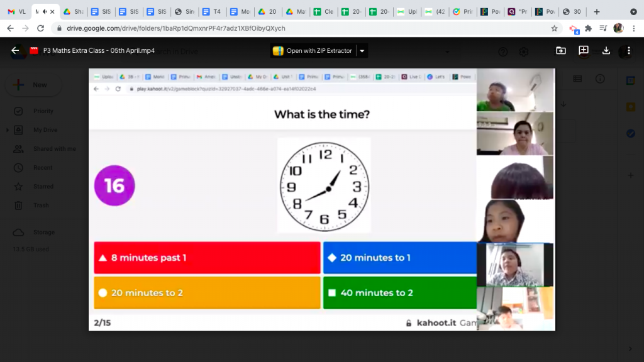Open the preview's more actions menu
This screenshot has width=644, height=362.
(628, 51)
